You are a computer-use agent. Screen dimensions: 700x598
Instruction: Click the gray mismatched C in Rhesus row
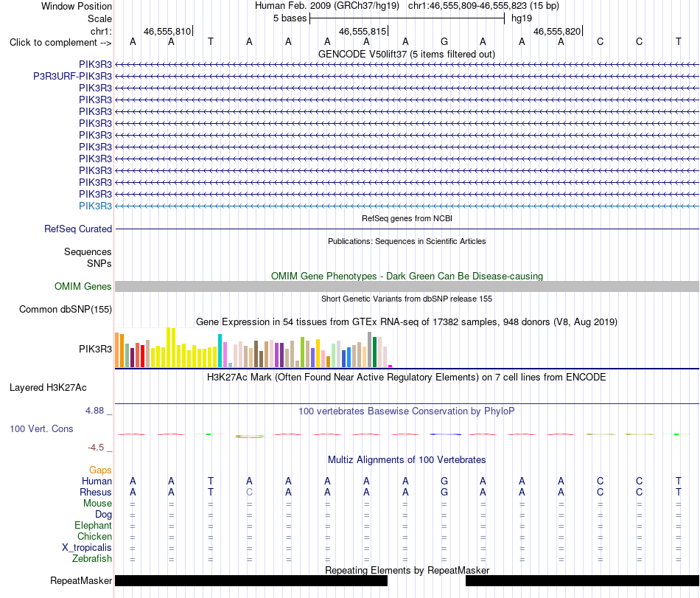point(250,492)
